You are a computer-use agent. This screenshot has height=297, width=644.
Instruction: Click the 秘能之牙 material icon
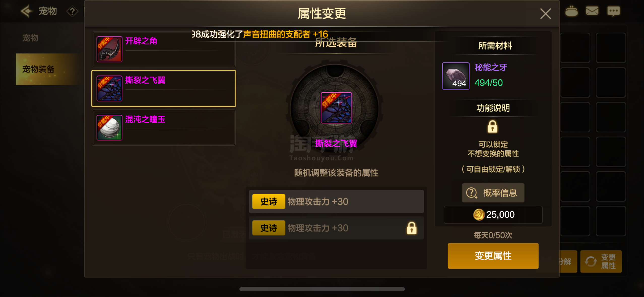456,76
